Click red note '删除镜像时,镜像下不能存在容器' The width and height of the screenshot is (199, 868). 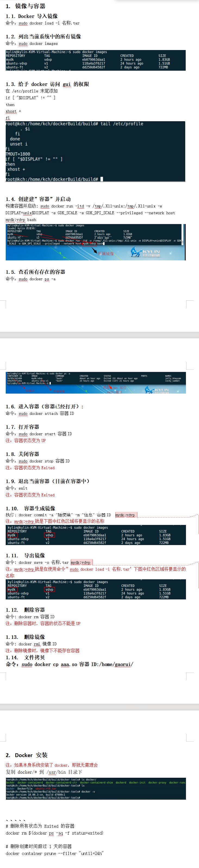42,651
